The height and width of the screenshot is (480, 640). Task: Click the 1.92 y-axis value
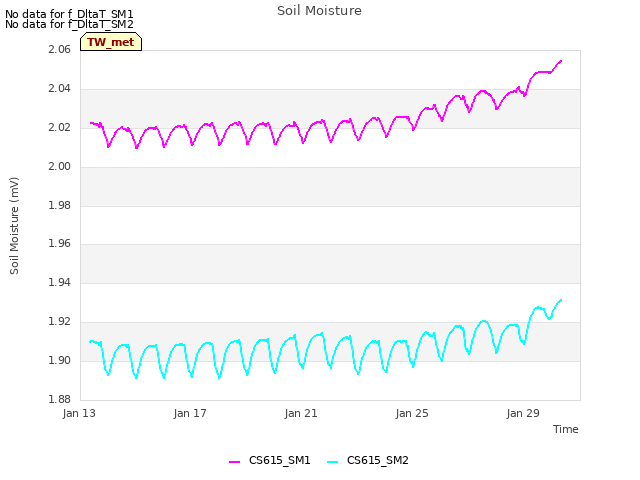coord(59,321)
